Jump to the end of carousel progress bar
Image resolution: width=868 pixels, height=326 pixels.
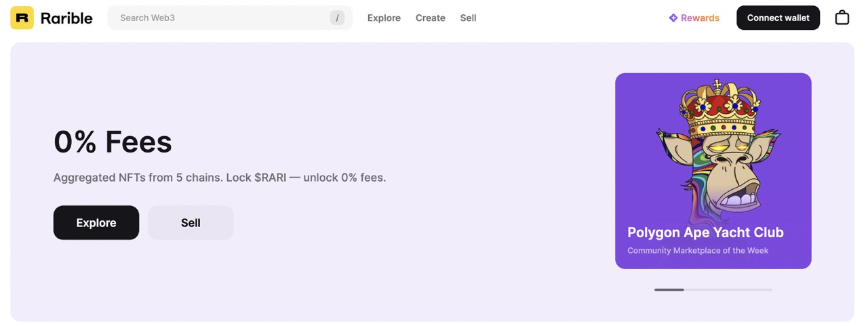click(770, 289)
